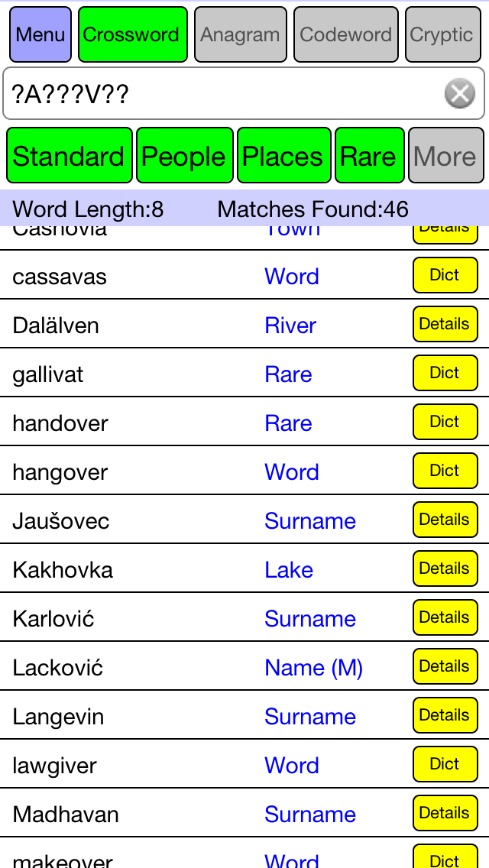Select the Cryptic mode tab

click(x=442, y=34)
